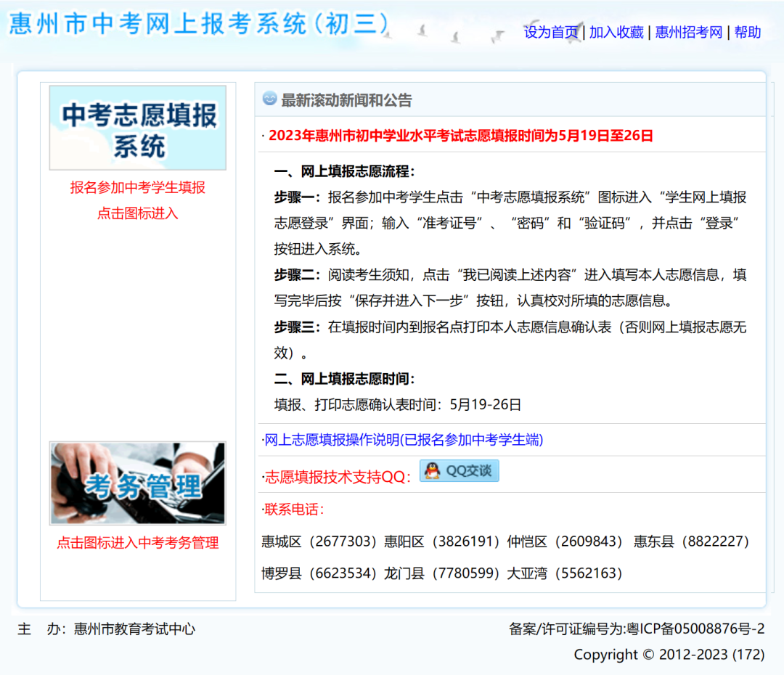Click the 志愿填报技术支持QQ label
The image size is (784, 675).
pos(337,477)
